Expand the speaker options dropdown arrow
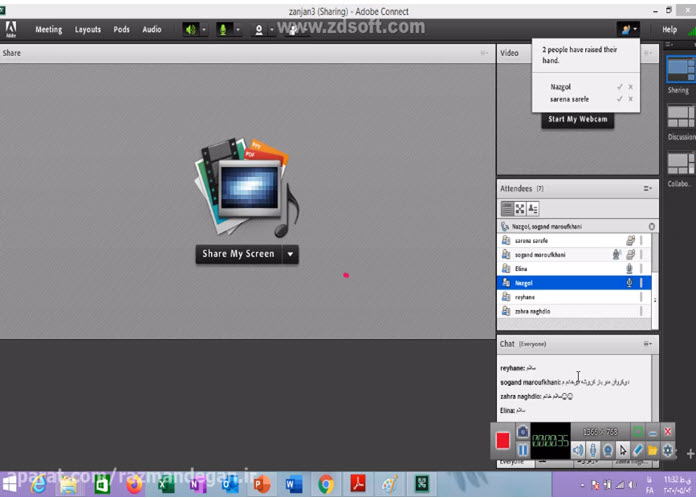Screen dimensions: 696x498 [204, 30]
